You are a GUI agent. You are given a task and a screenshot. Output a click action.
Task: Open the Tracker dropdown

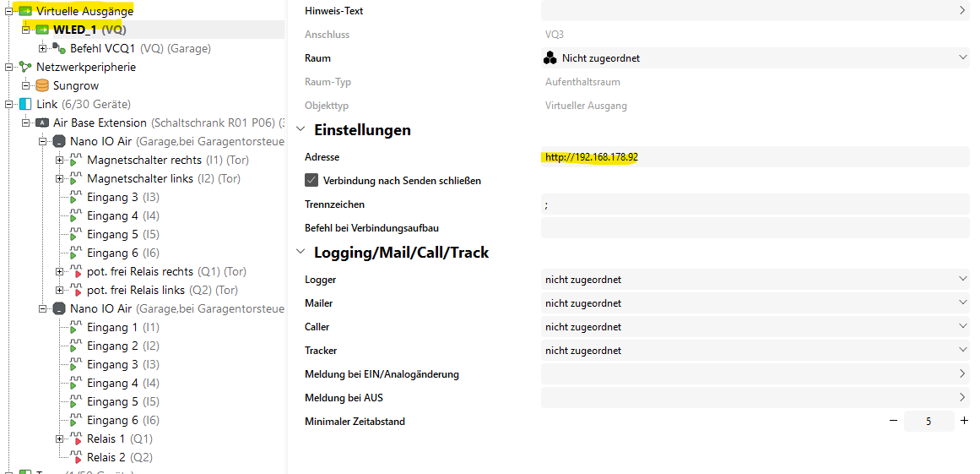point(962,350)
